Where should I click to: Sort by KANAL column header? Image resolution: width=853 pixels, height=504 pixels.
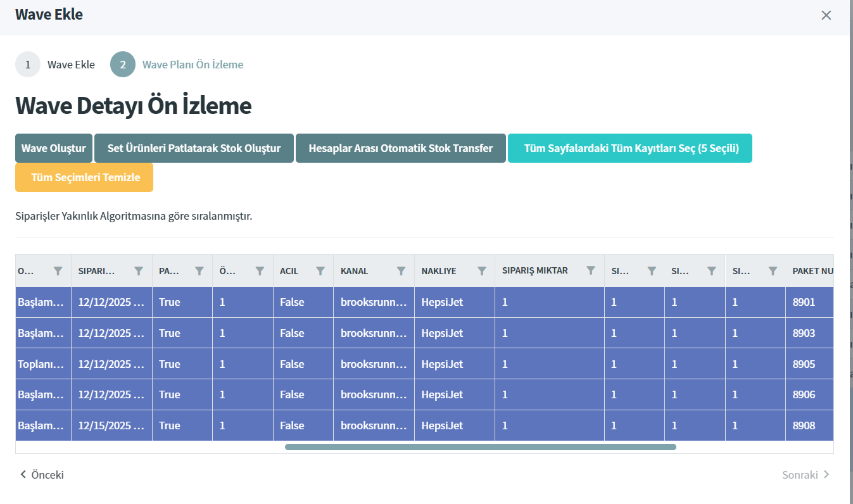(354, 271)
